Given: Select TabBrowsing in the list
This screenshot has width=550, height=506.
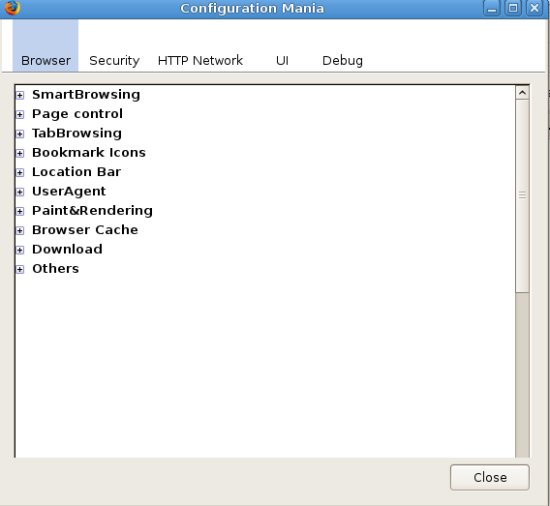Looking at the screenshot, I should pyautogui.click(x=77, y=133).
